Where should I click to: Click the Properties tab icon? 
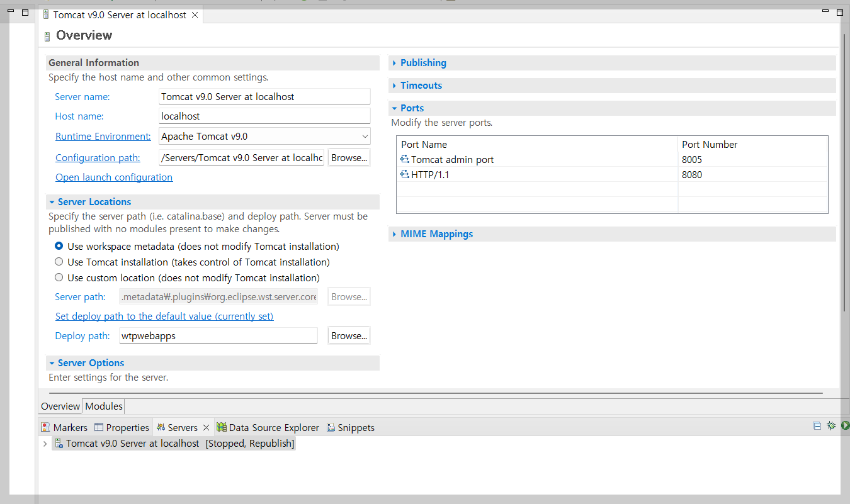coord(99,427)
